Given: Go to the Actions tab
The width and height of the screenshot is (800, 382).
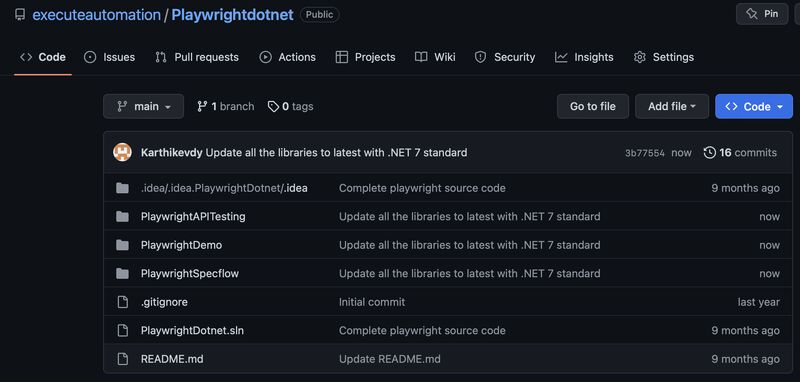Looking at the screenshot, I should (x=287, y=57).
